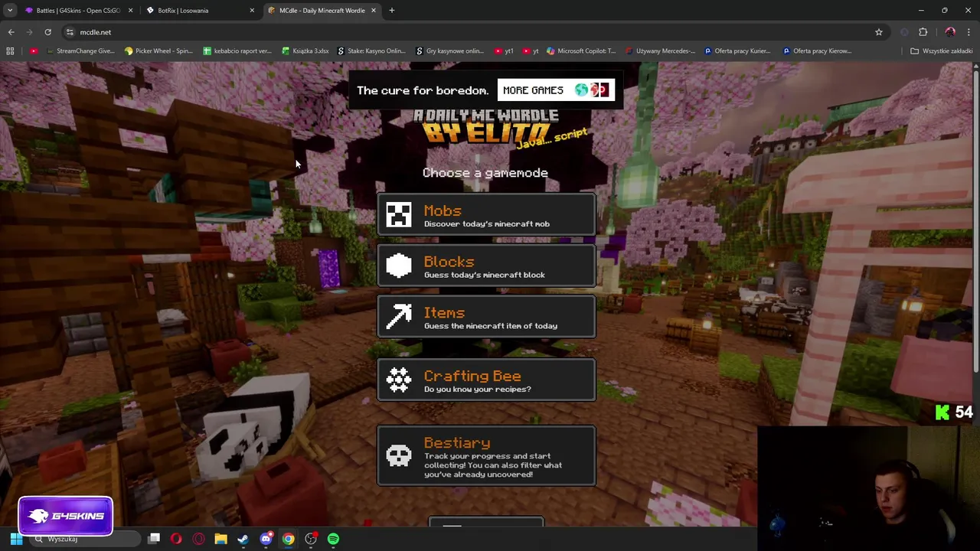Image resolution: width=980 pixels, height=551 pixels.
Task: Open the kebabcio raport bookmark
Action: [x=237, y=51]
